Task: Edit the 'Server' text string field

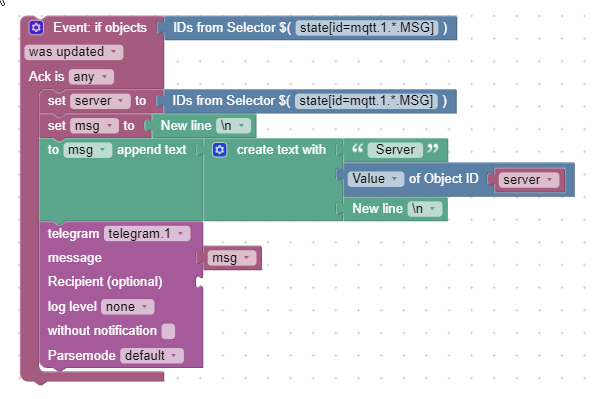Action: [395, 150]
